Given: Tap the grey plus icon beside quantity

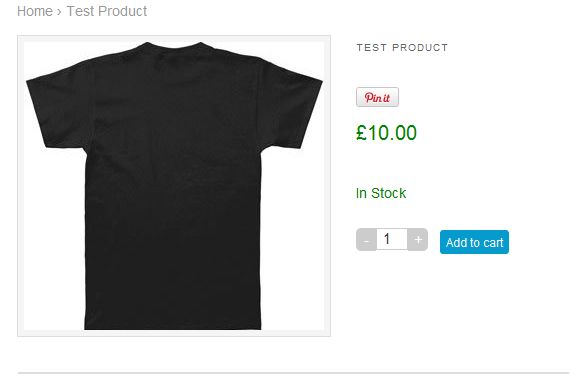Looking at the screenshot, I should tap(418, 240).
